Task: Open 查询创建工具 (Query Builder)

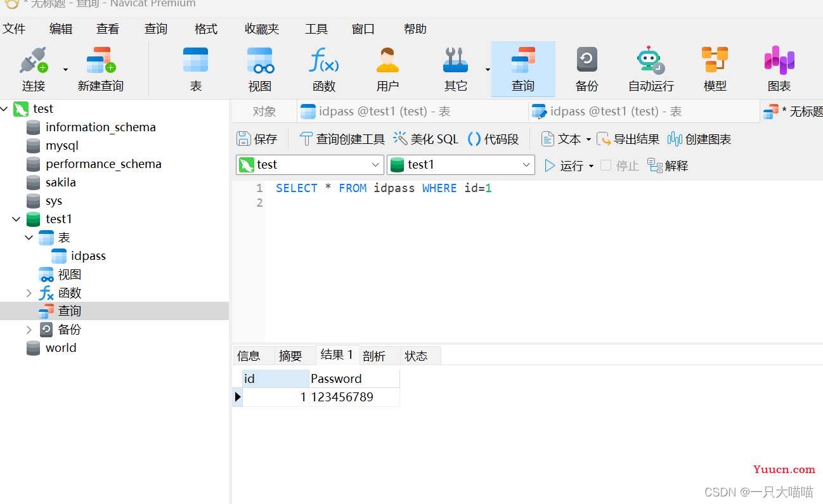Action: [x=342, y=139]
